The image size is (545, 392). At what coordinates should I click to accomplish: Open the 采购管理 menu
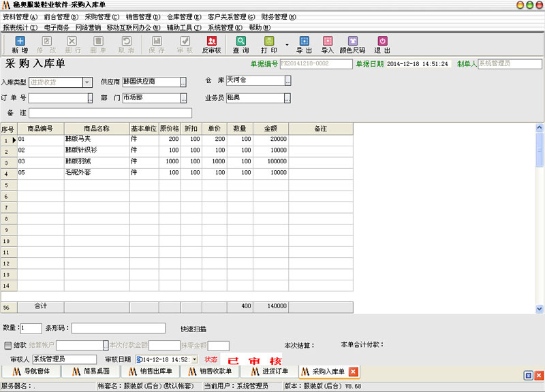tap(102, 17)
